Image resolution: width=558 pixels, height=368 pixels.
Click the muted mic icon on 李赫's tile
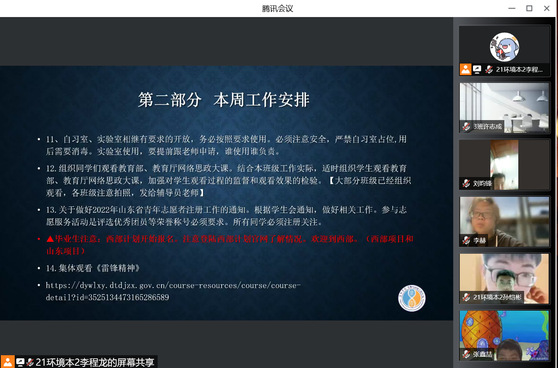pyautogui.click(x=466, y=240)
